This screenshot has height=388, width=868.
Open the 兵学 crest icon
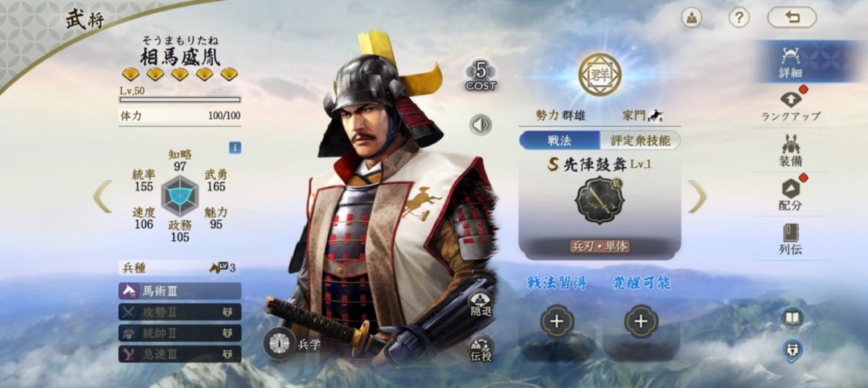[280, 344]
